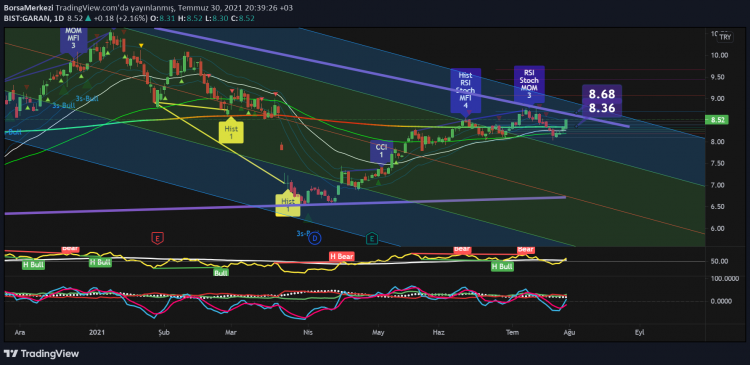This screenshot has width=750, height=365.
Task: Click the L:8.30 low value
Action: click(216, 19)
